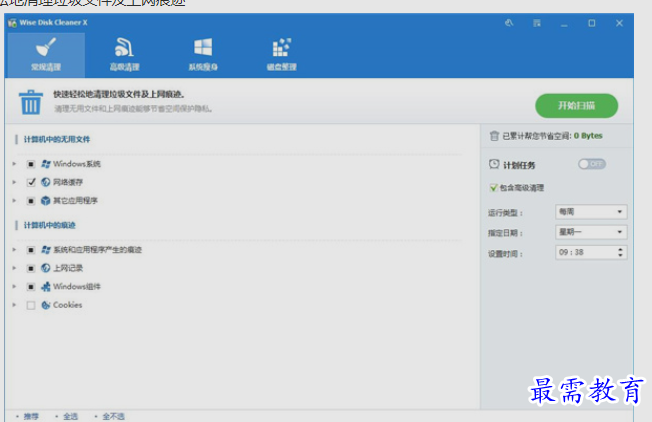Expand the 网络缓存 tree row

(14, 182)
